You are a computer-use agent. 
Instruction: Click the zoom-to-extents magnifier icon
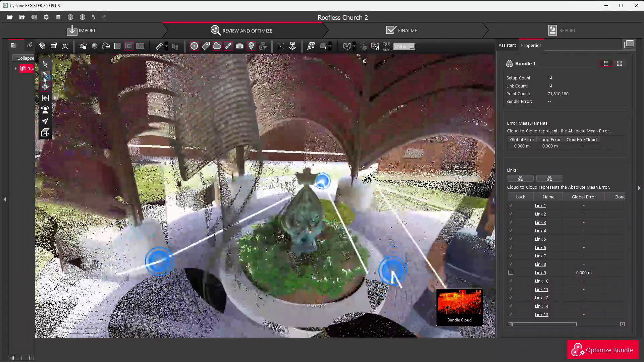click(x=65, y=46)
